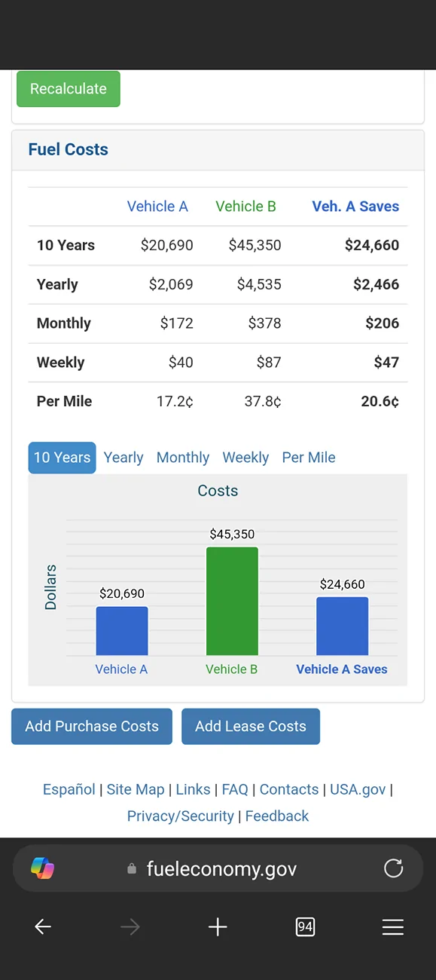
Task: Click Add Purchase Costs
Action: 91,726
